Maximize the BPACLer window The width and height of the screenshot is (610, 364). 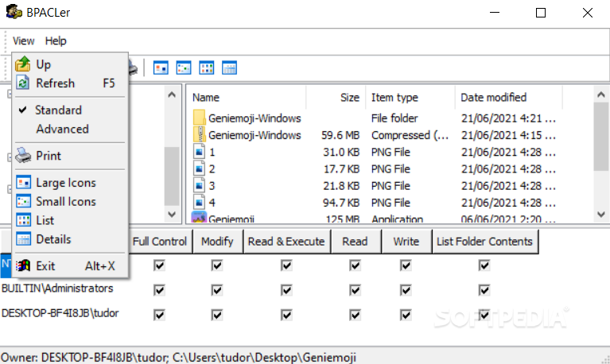541,13
